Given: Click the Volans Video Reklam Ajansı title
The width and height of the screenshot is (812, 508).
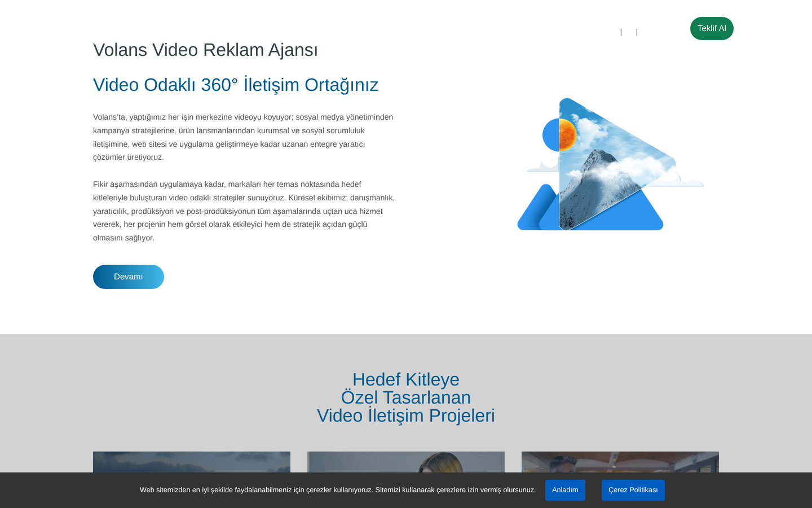Looking at the screenshot, I should (x=205, y=50).
